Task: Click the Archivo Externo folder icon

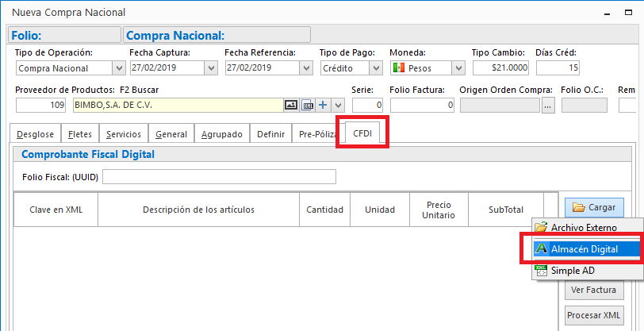Action: point(542,228)
